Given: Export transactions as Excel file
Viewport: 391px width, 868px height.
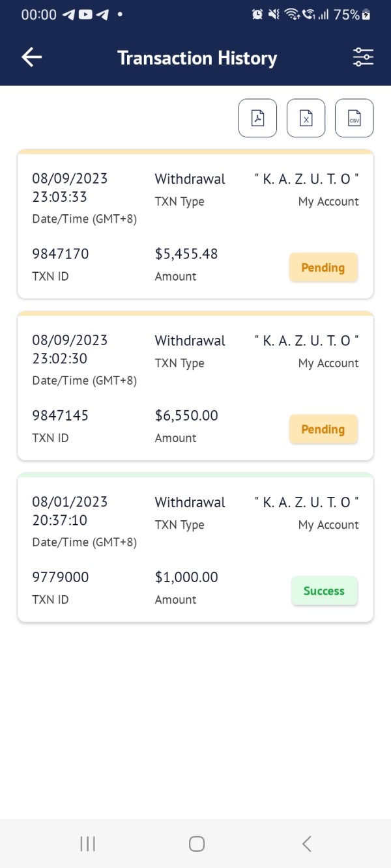Looking at the screenshot, I should pyautogui.click(x=306, y=119).
